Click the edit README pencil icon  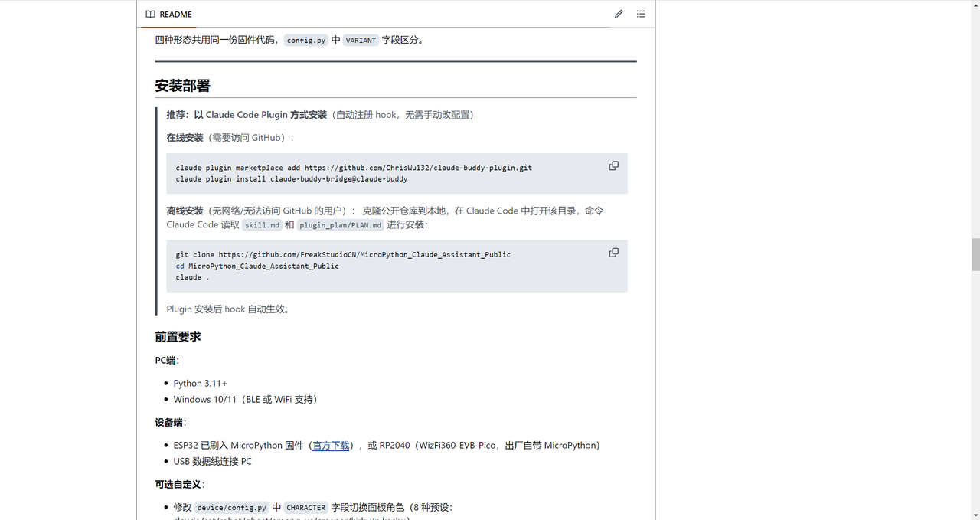pyautogui.click(x=619, y=14)
